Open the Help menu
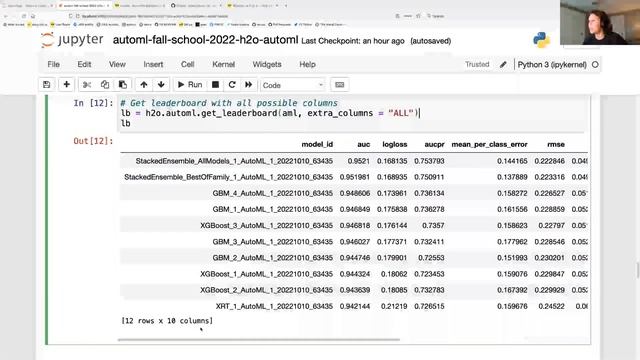 (307, 64)
